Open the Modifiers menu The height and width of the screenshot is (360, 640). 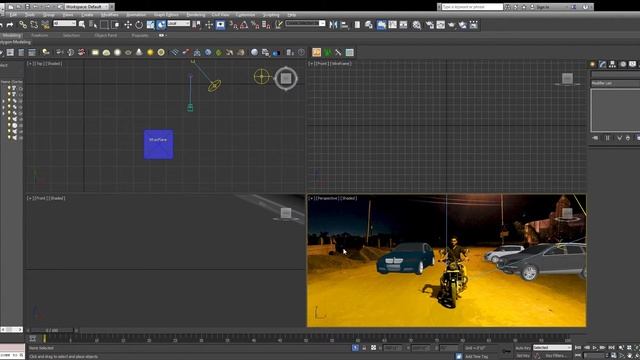pyautogui.click(x=109, y=15)
